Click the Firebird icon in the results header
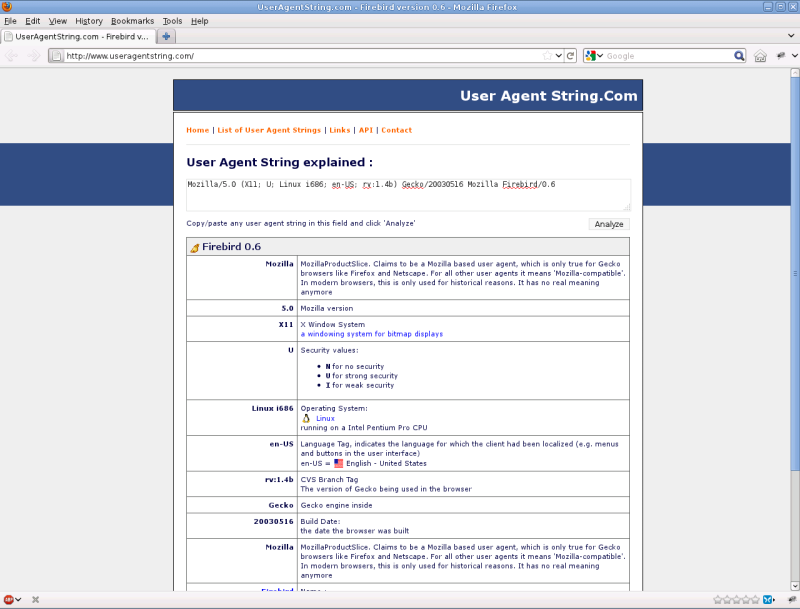This screenshot has height=609, width=800. [195, 247]
